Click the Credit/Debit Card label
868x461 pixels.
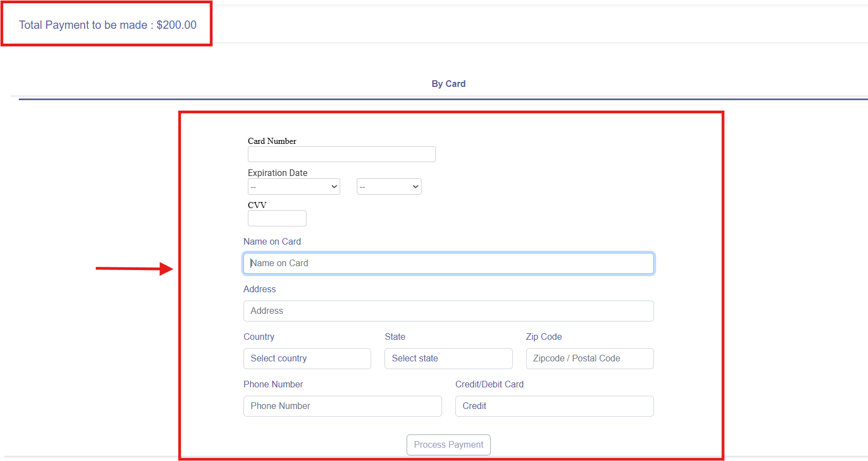pyautogui.click(x=489, y=384)
